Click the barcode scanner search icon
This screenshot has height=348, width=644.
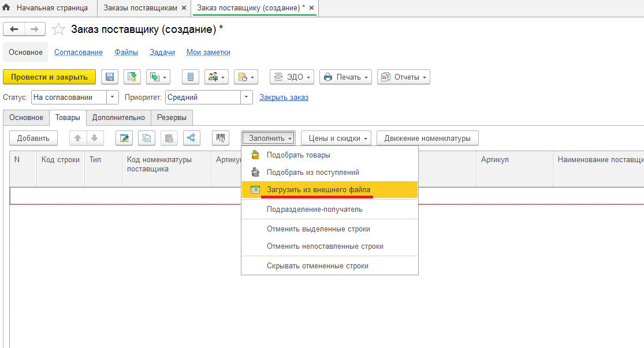[x=220, y=138]
